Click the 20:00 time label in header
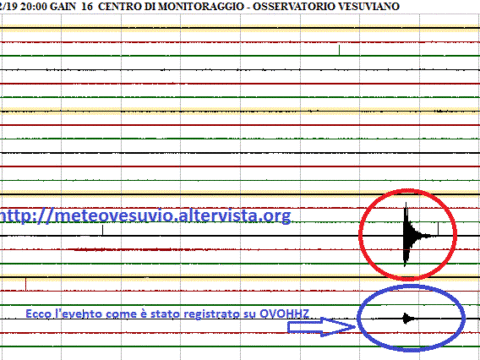 34,6
